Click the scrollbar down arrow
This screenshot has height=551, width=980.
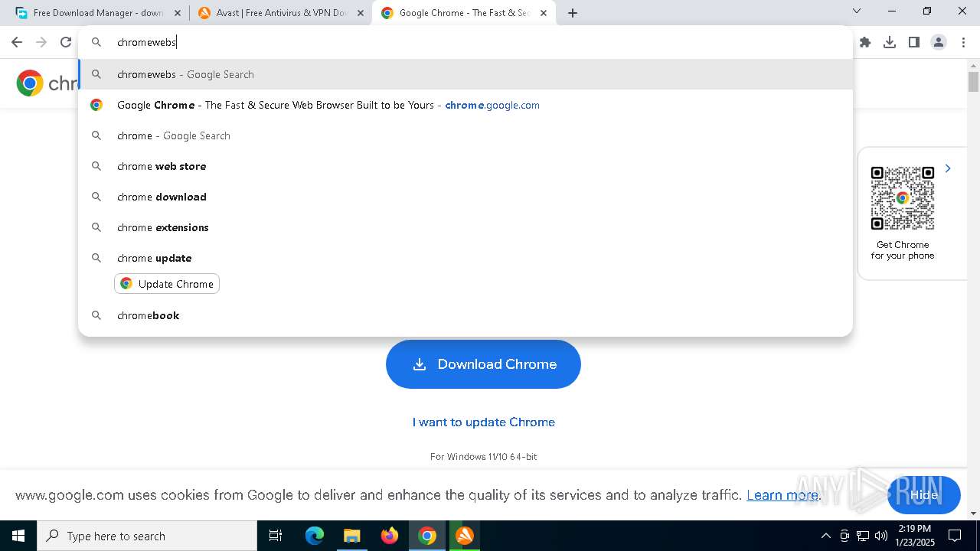point(973,514)
